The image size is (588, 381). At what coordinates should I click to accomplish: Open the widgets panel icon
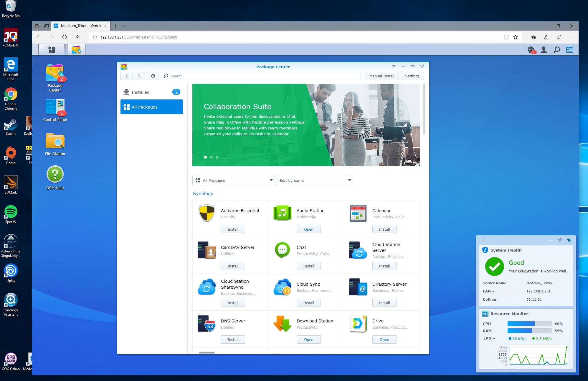(x=569, y=50)
